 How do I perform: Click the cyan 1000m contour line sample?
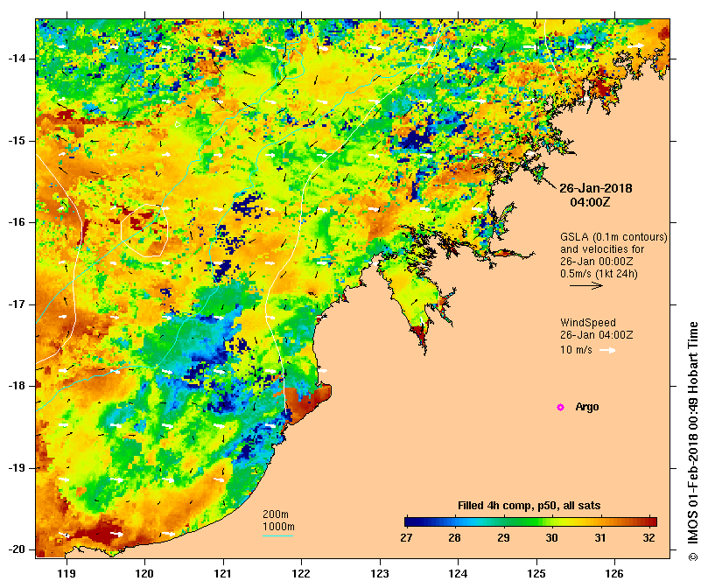pos(277,536)
